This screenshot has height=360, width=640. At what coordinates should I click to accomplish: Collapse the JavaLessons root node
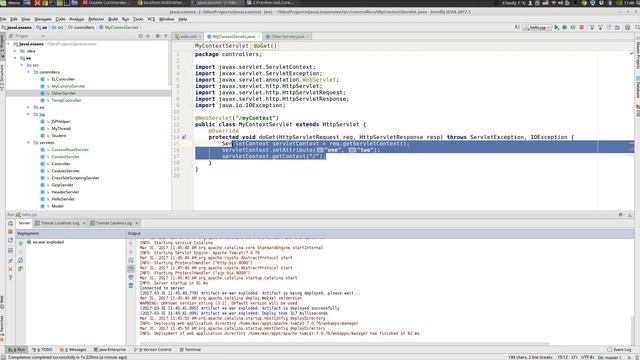[9, 44]
